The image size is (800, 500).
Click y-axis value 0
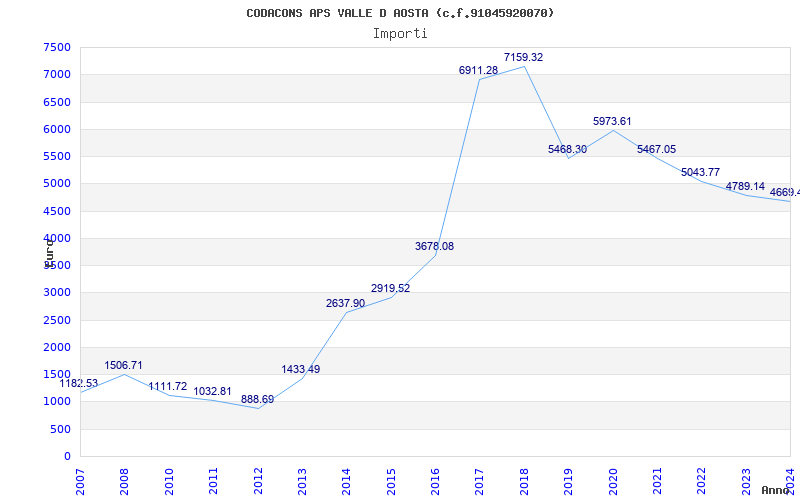(67, 457)
